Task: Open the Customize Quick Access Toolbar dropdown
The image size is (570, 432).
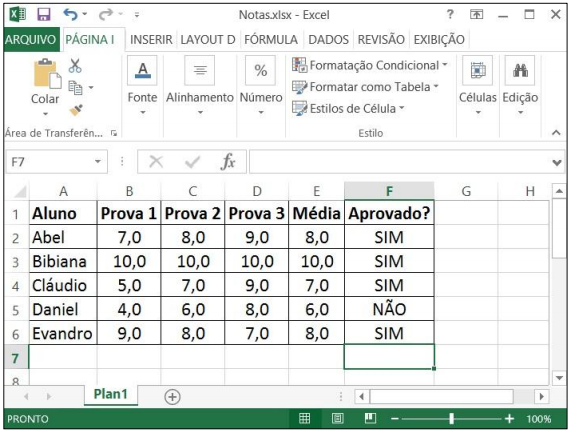Action: point(137,15)
